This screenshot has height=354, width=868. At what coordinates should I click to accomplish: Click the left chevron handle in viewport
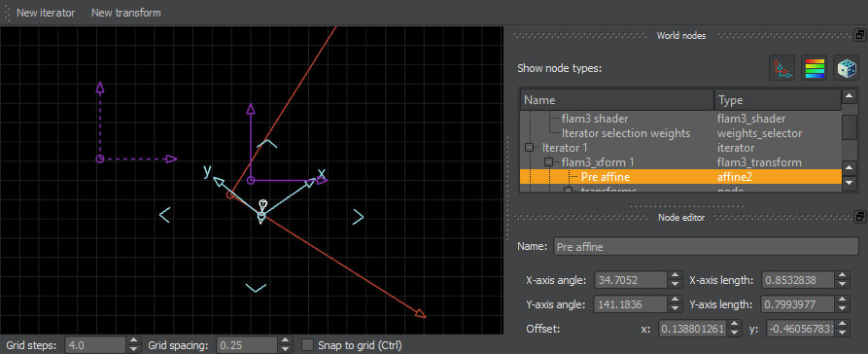tap(164, 215)
